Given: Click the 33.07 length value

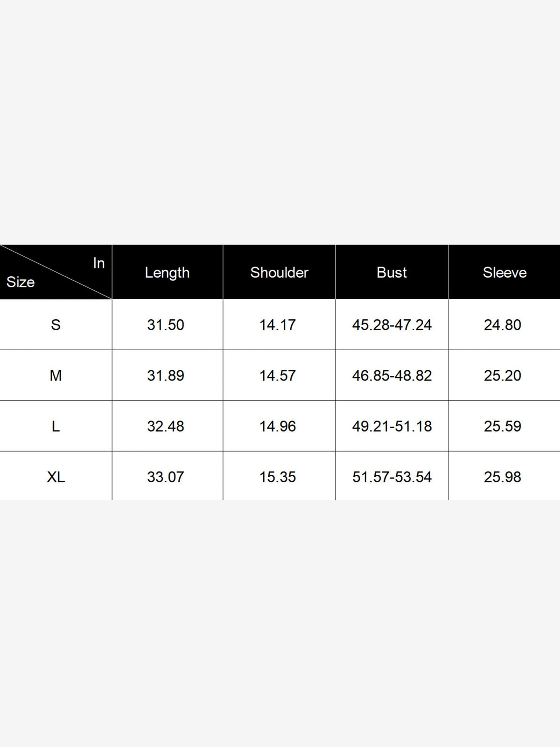Looking at the screenshot, I should tap(166, 477).
